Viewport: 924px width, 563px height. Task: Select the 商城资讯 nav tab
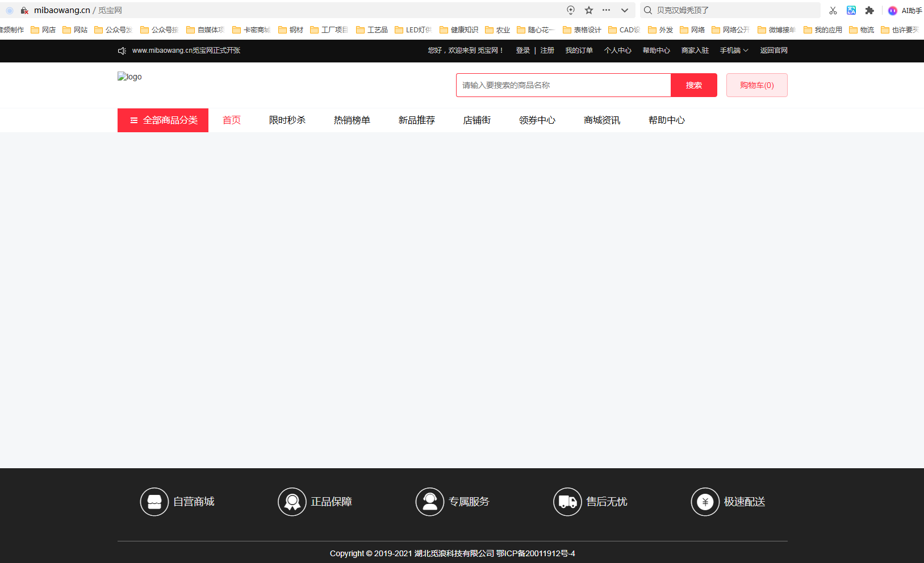[x=602, y=120]
